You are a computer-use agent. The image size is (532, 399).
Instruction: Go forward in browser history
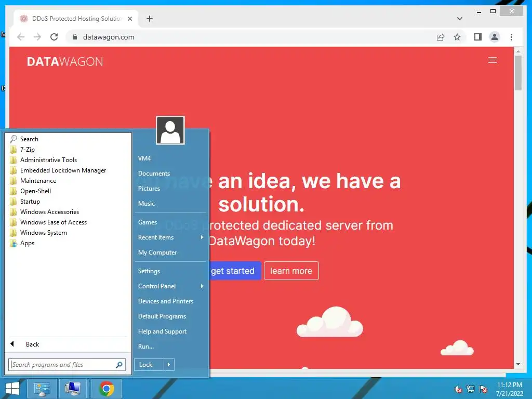[37, 37]
